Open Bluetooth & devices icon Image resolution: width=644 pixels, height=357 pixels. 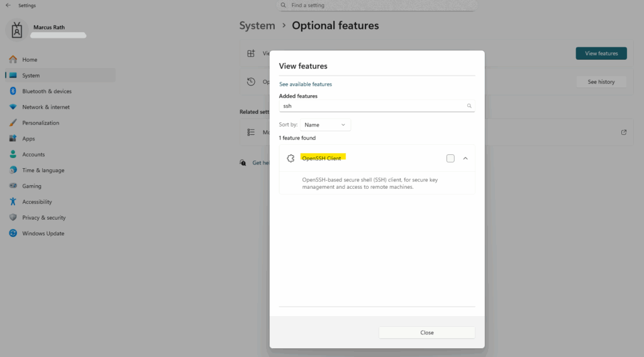tap(13, 91)
